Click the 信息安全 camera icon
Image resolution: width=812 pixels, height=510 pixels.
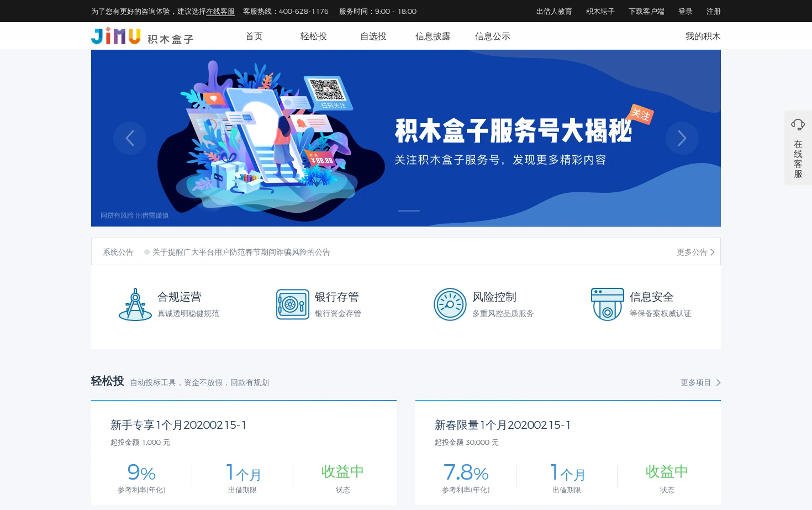coord(608,304)
